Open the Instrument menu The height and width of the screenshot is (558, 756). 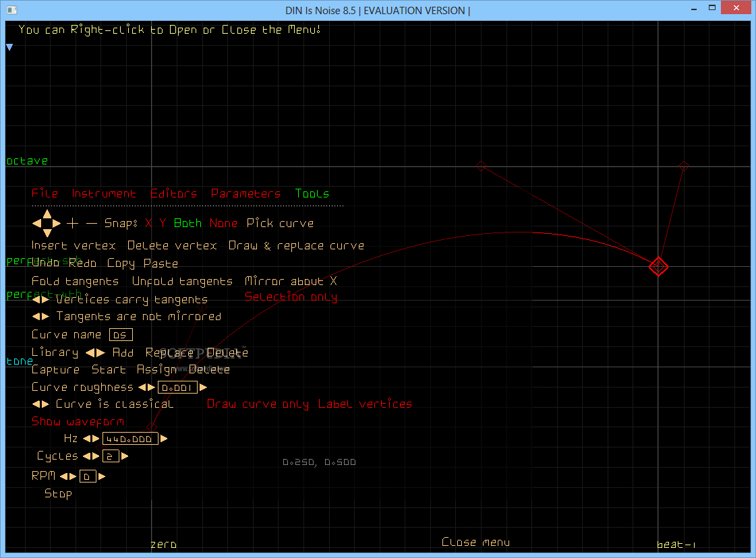[x=104, y=193]
